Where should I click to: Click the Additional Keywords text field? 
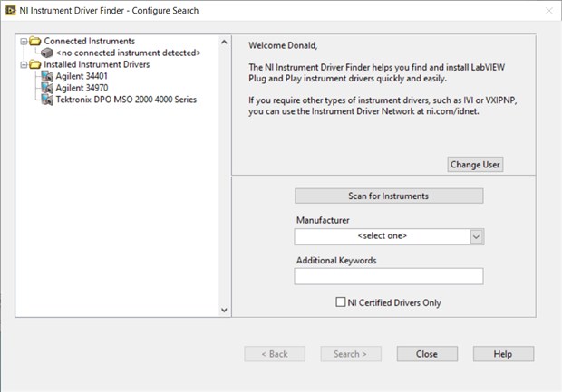[x=388, y=276]
